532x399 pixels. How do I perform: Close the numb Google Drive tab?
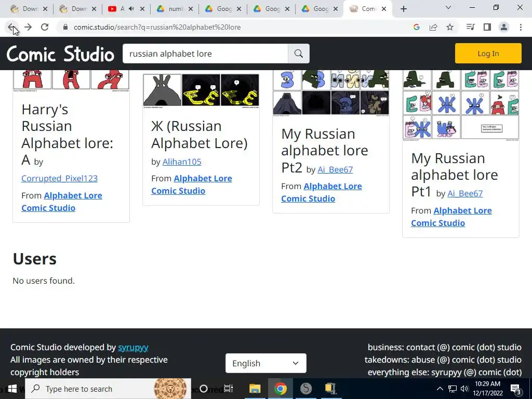191,9
